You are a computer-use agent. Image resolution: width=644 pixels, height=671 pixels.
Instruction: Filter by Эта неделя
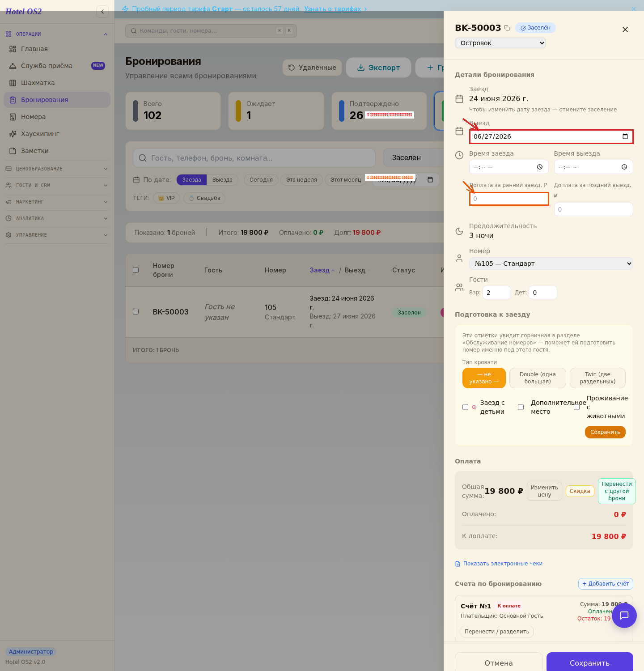point(301,180)
